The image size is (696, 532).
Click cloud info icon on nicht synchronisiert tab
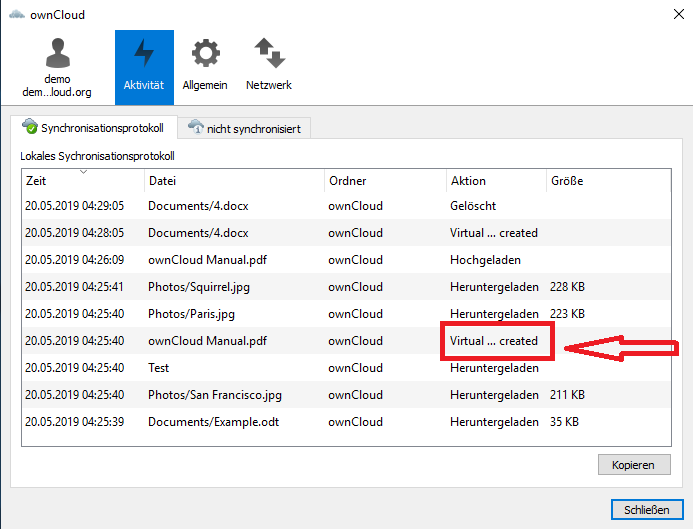pyautogui.click(x=195, y=127)
